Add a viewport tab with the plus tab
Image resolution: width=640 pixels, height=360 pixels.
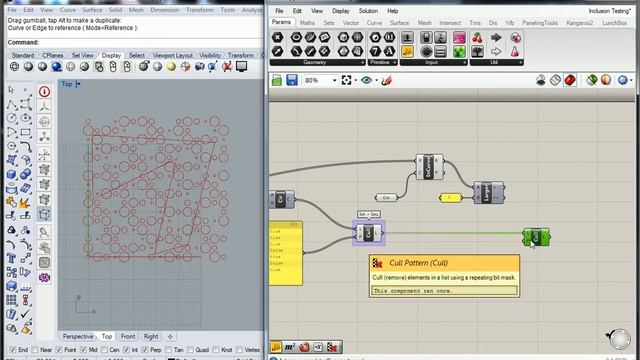point(170,337)
